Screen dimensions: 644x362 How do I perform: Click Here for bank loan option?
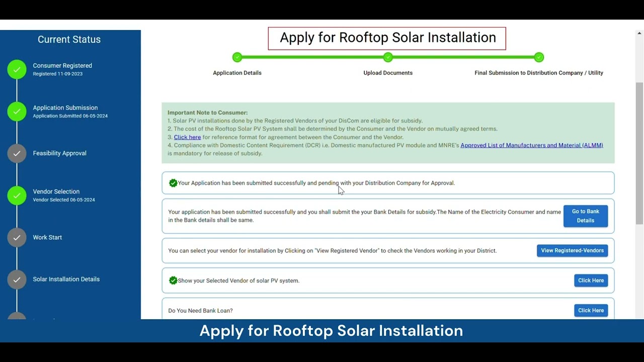pyautogui.click(x=591, y=310)
